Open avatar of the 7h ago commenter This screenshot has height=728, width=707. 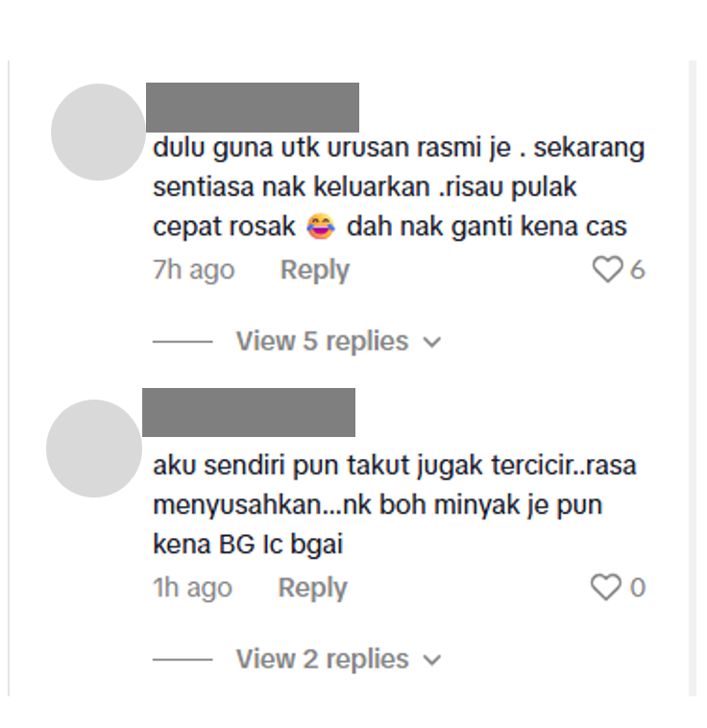coord(98,132)
